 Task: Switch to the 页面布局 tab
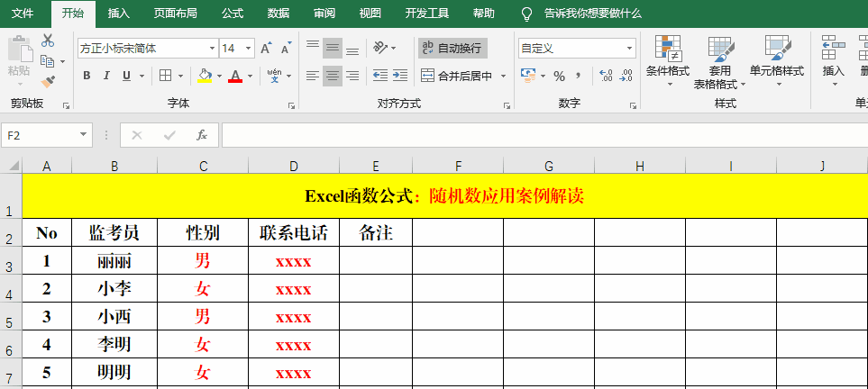pyautogui.click(x=175, y=14)
